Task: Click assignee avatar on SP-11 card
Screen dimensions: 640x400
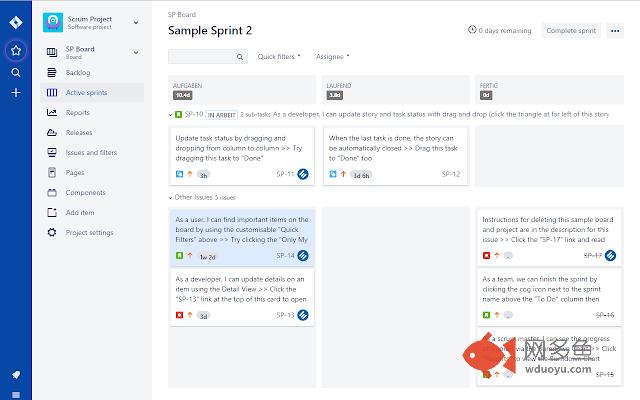Action: (x=304, y=174)
